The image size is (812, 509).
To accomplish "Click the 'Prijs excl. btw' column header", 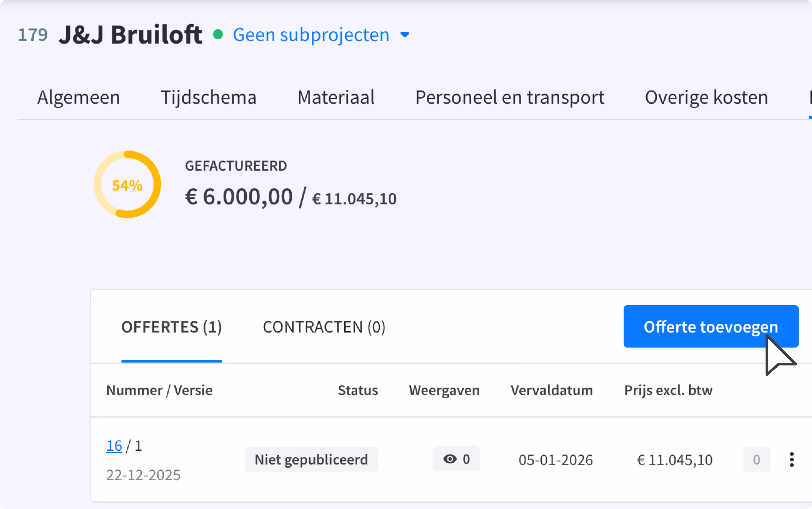I will pos(668,390).
